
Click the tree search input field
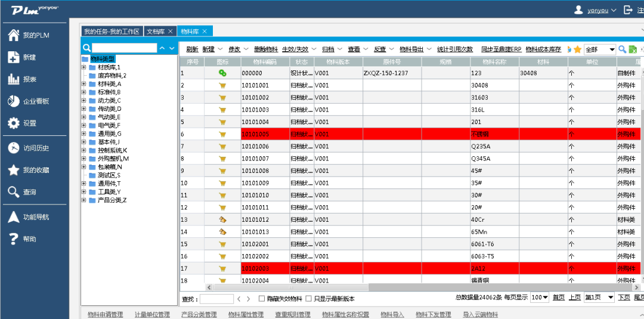coord(124,48)
